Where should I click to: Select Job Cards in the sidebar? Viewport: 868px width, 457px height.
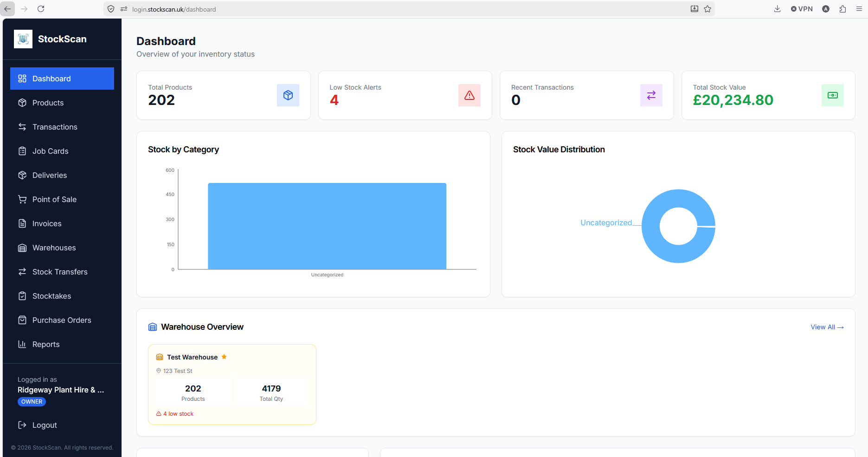[62, 151]
